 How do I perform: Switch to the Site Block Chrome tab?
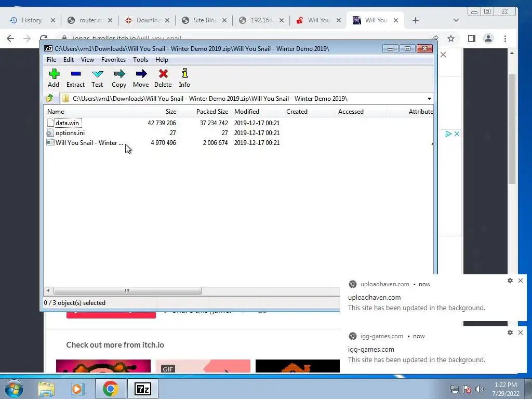[204, 20]
